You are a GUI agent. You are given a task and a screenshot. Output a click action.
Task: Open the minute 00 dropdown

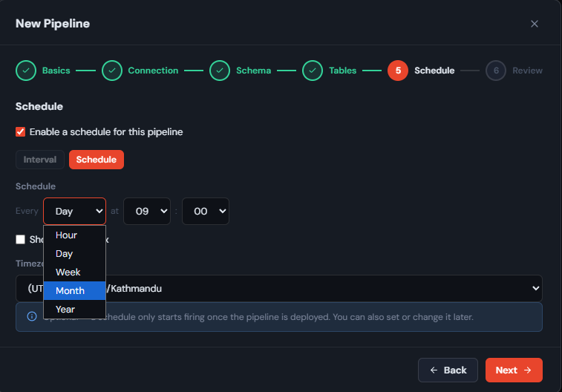click(206, 211)
